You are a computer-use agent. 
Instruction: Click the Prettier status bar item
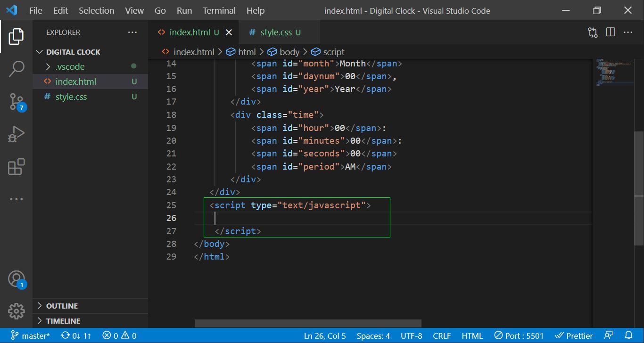point(574,336)
